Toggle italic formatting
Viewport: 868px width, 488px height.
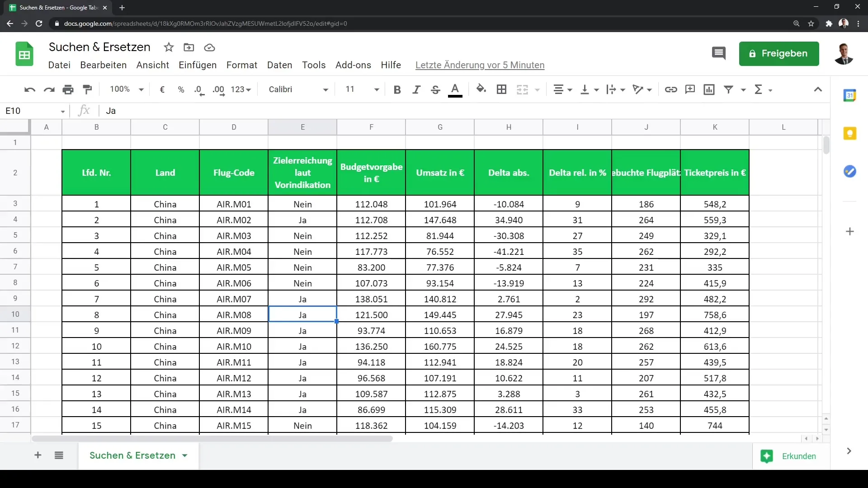click(x=416, y=89)
